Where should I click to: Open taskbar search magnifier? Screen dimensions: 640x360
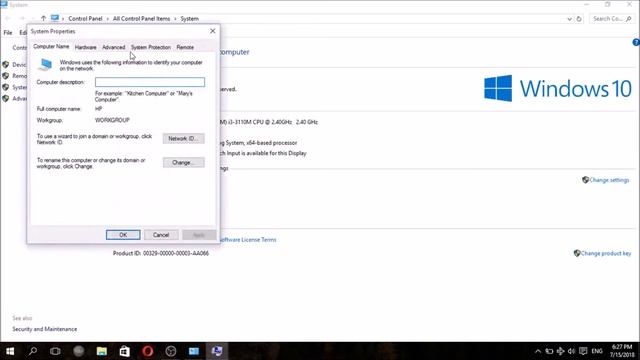33,351
